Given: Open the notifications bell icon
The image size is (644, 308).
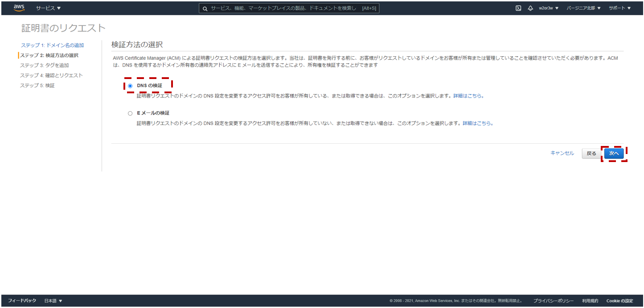Looking at the screenshot, I should click(530, 8).
